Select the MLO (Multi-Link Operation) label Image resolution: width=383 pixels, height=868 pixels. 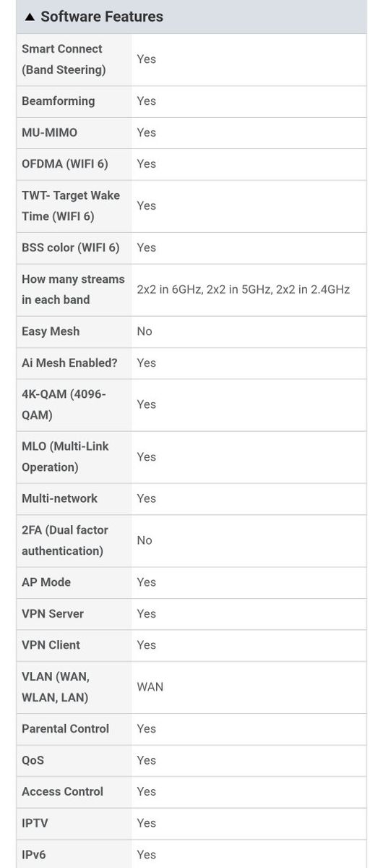[x=65, y=457]
